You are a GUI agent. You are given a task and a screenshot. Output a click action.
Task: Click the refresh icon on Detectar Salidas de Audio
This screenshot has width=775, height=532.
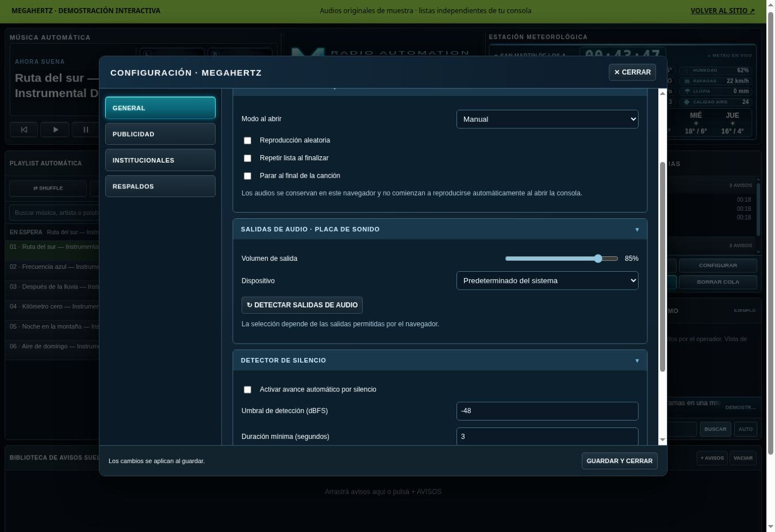click(250, 305)
